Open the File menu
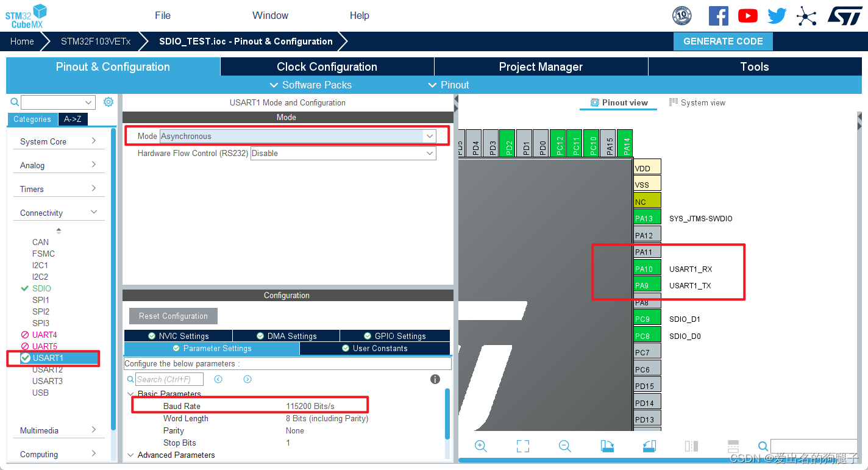The image size is (868, 470). [x=163, y=16]
